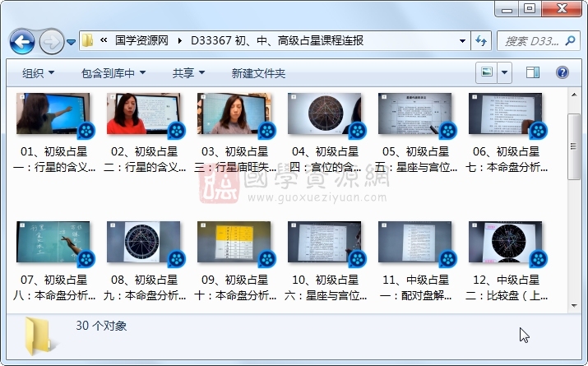Screen dimensions: 588x366
Task: Click file name 10、初级占星六：星座与宫位
Action: tap(325, 288)
